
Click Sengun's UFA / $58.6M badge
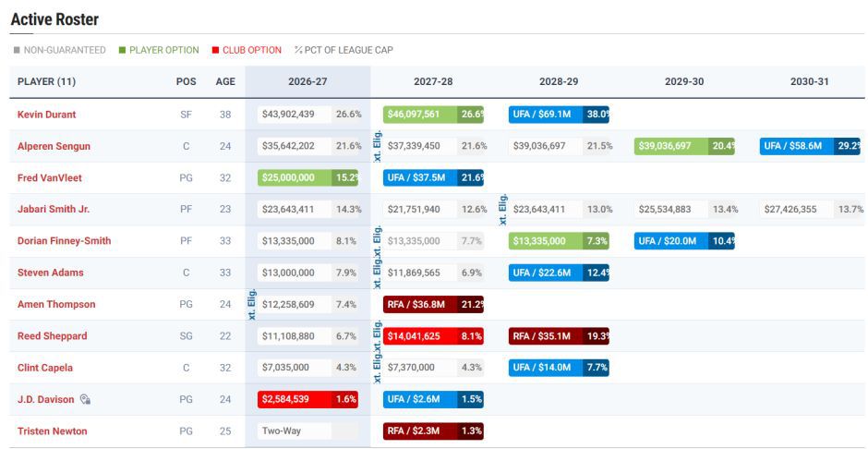tap(809, 146)
